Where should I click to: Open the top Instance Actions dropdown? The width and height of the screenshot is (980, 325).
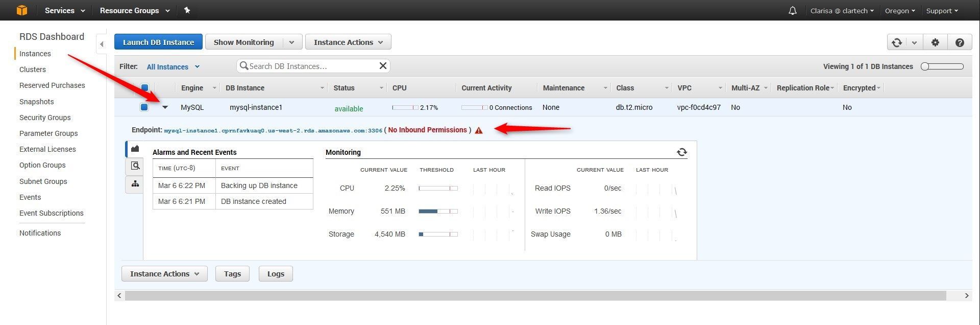coord(348,42)
